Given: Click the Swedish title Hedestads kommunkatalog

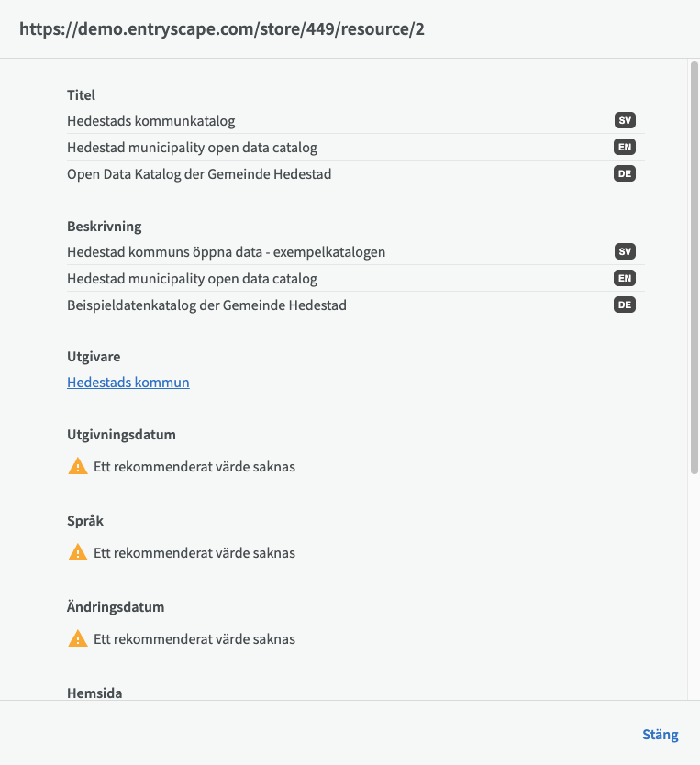Looking at the screenshot, I should 151,121.
